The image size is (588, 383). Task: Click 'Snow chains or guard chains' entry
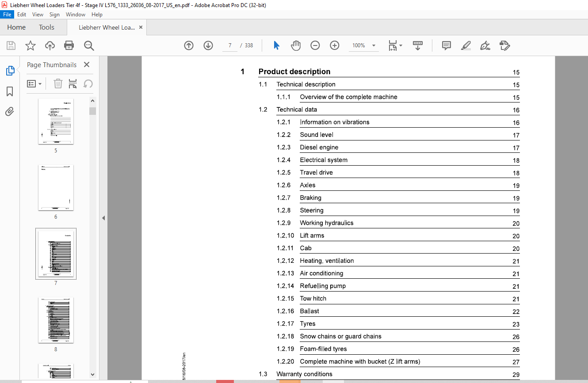[x=340, y=336]
